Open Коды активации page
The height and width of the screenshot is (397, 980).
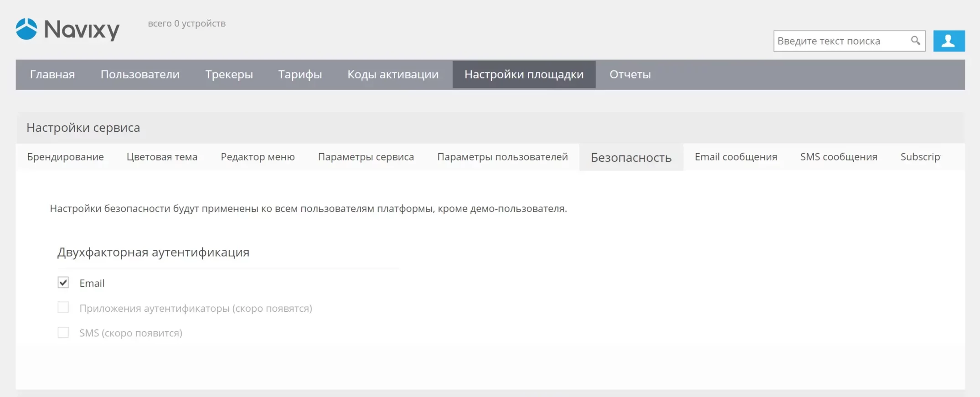(x=393, y=74)
